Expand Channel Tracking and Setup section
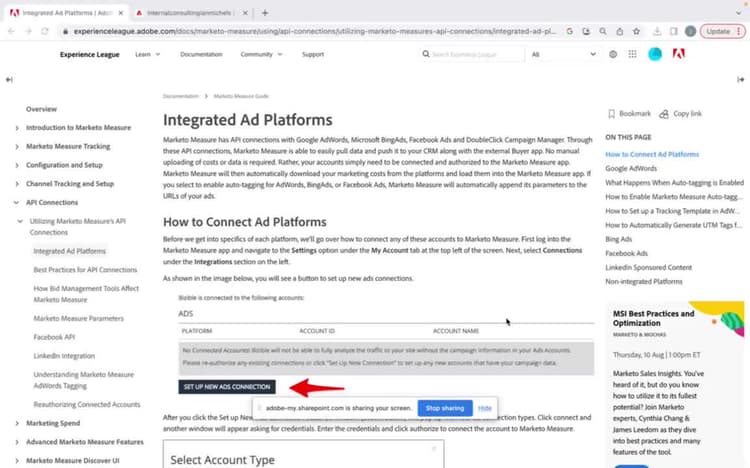This screenshot has height=468, width=750. pyautogui.click(x=17, y=184)
